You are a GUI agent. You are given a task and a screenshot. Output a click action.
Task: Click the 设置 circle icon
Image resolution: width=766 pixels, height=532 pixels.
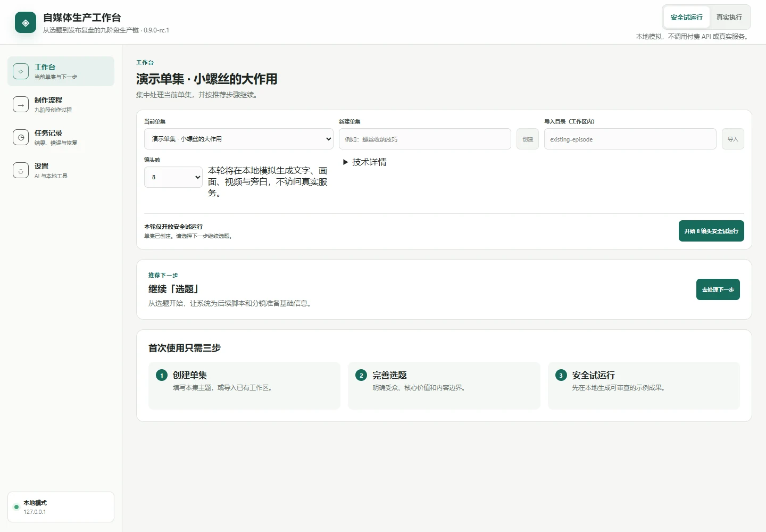click(21, 170)
